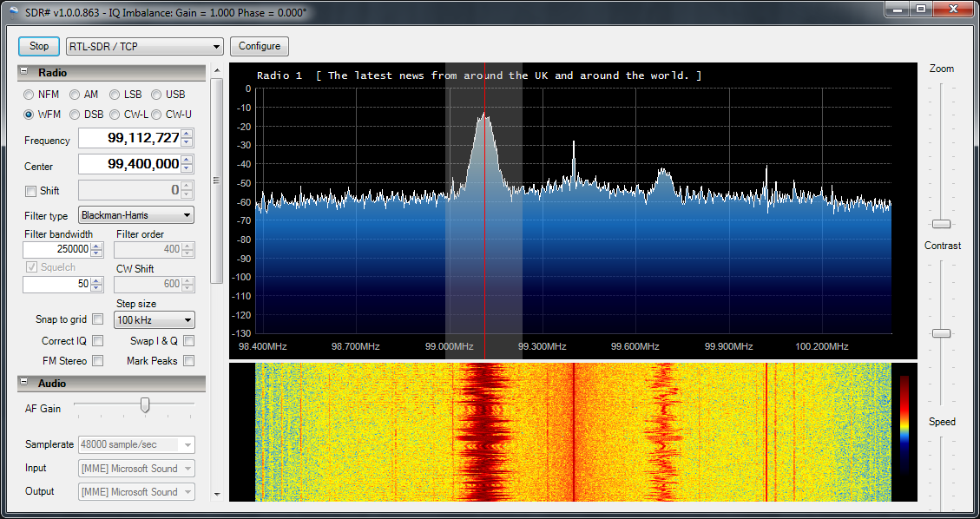Click the left panel scroll up arrow
The width and height of the screenshot is (980, 519).
tap(217, 70)
